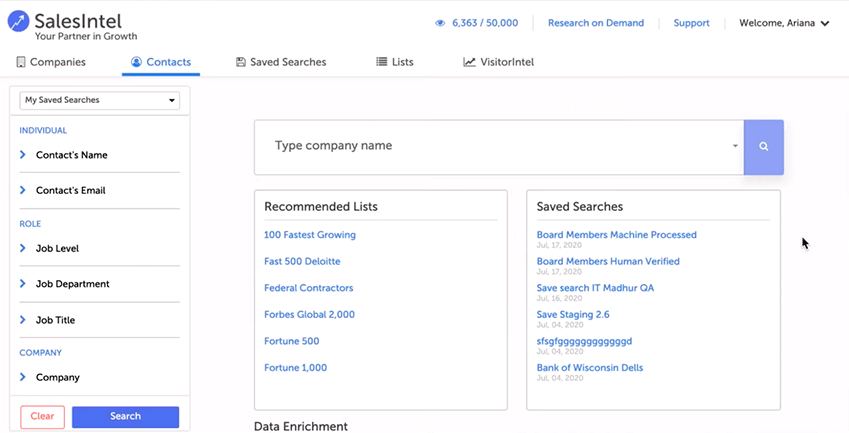Screen dimensions: 849x433
Task: Click the COMPANY section heading
Action: pos(41,352)
